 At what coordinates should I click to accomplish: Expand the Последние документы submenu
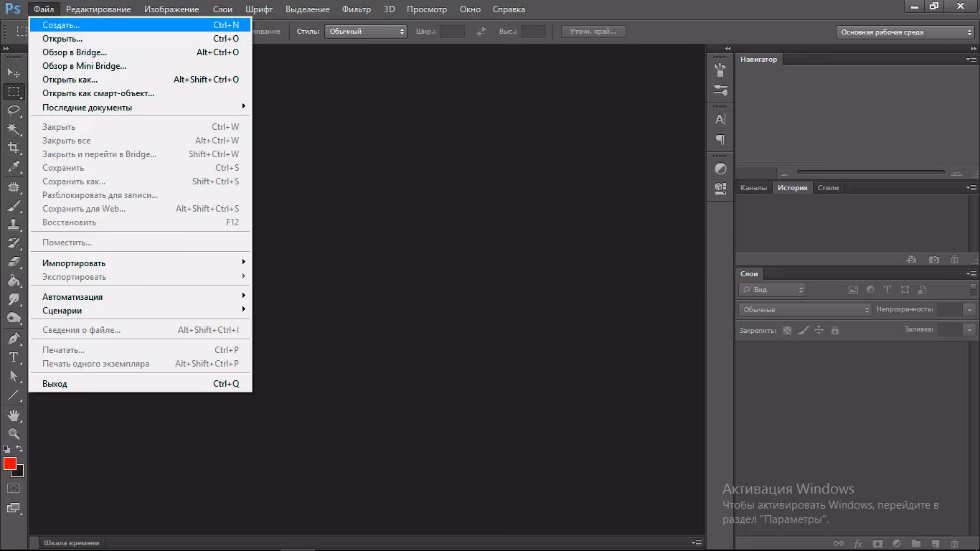pyautogui.click(x=141, y=107)
